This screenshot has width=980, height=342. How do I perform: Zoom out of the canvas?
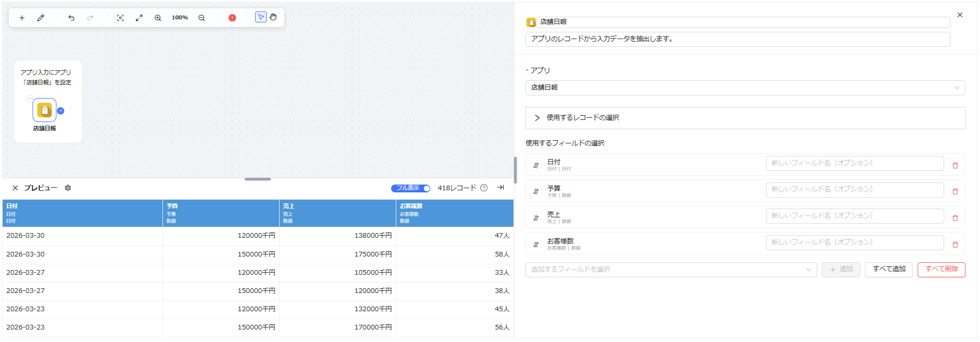coord(202,18)
